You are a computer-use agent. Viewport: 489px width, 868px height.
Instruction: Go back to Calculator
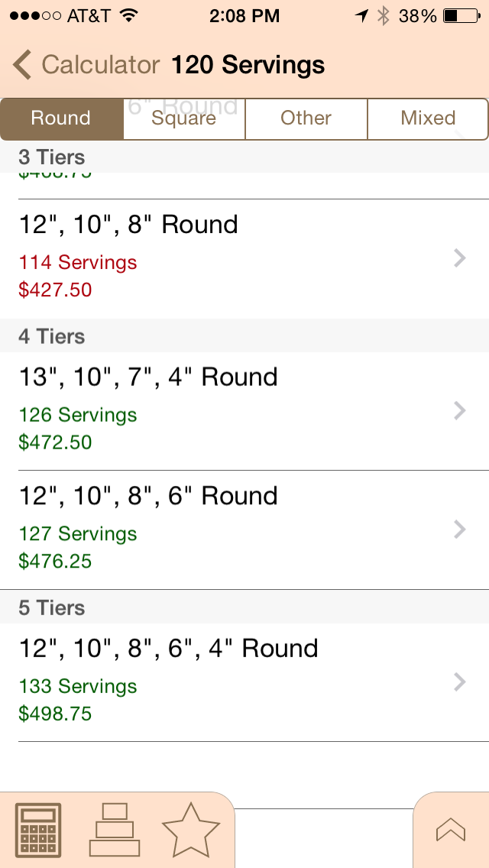click(x=86, y=65)
